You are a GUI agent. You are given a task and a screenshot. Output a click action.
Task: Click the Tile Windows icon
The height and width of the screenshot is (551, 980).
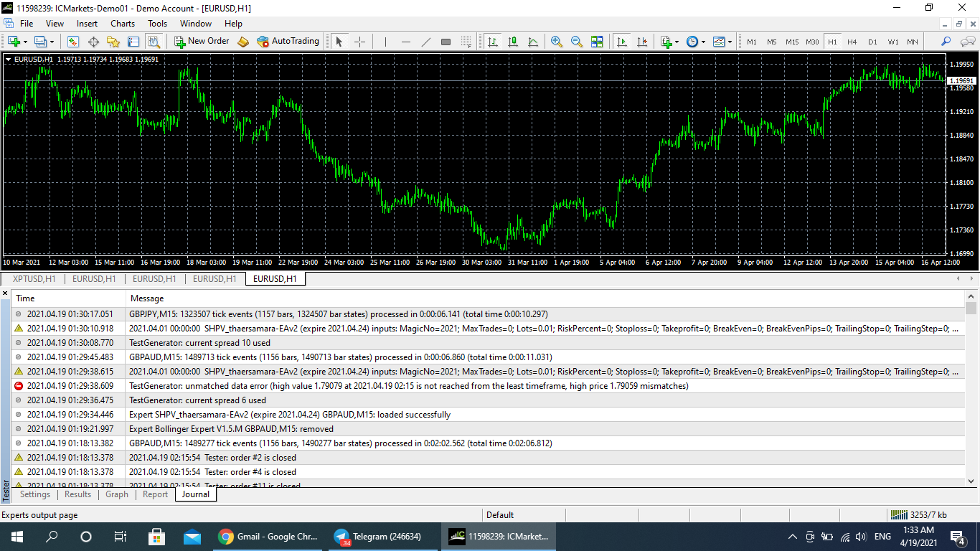(x=596, y=42)
